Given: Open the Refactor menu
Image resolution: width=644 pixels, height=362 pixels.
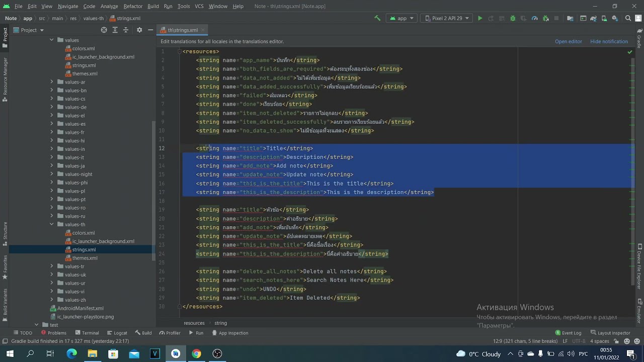Looking at the screenshot, I should (x=133, y=6).
